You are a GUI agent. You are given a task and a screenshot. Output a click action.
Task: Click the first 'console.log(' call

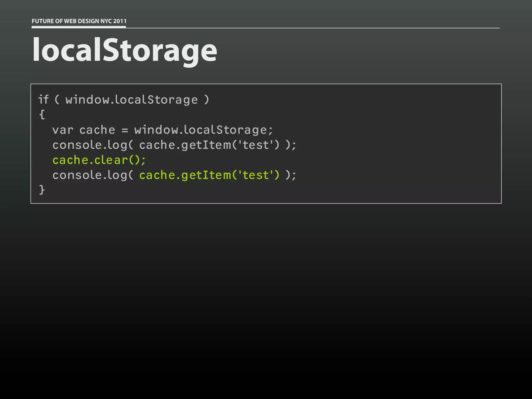93,145
